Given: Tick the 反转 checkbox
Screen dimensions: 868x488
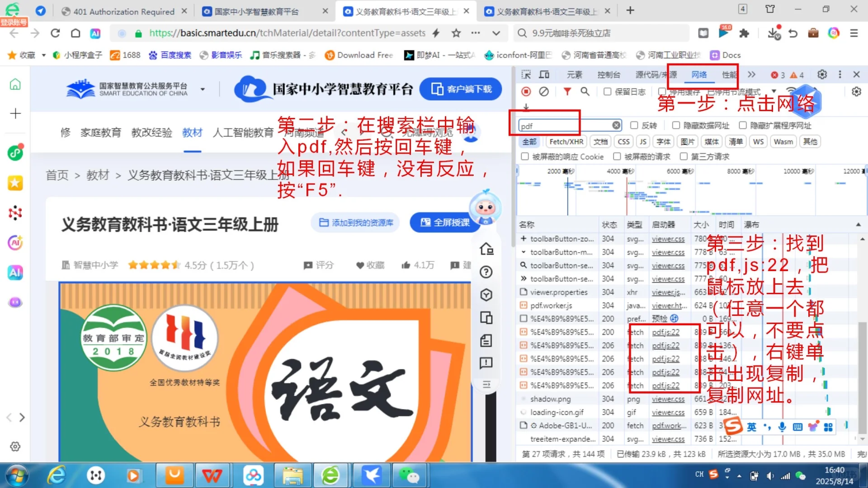Looking at the screenshot, I should tap(634, 125).
